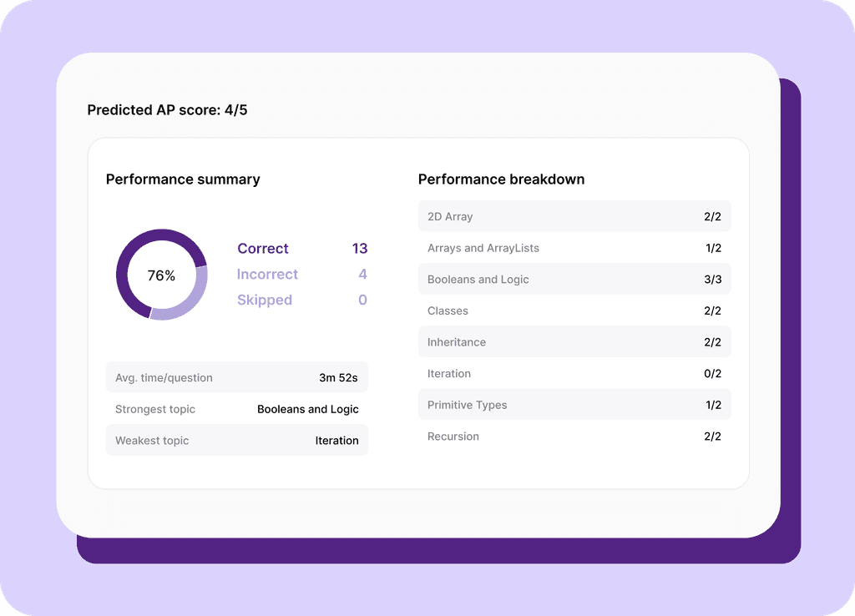Select the Booleans and Logic score 3/3
855x616 pixels.
pos(712,279)
